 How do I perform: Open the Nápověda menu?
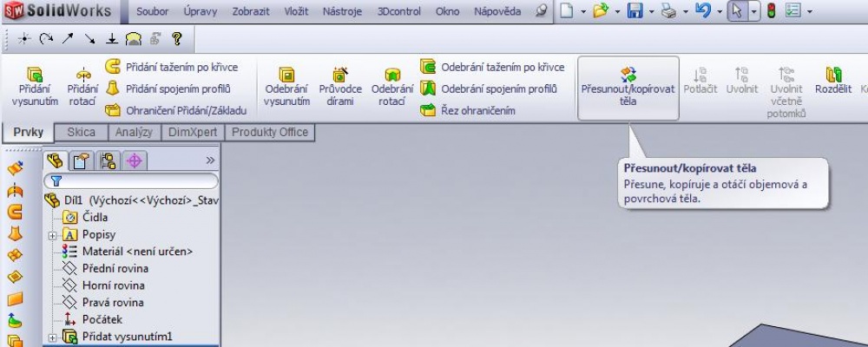pos(497,11)
